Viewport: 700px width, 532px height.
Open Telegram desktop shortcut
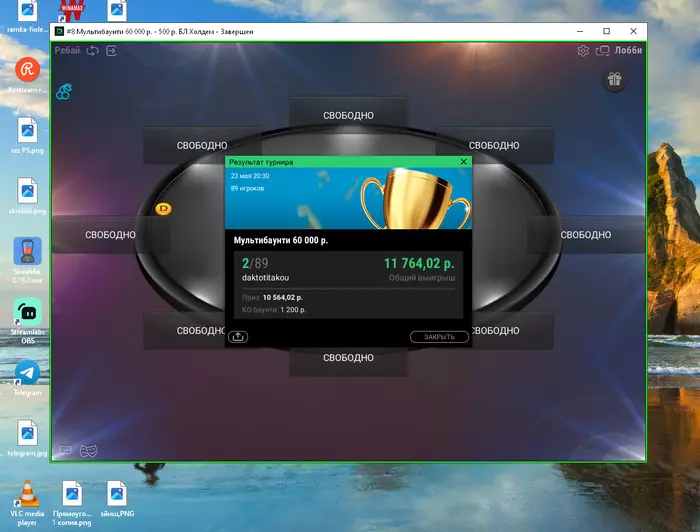click(27, 378)
